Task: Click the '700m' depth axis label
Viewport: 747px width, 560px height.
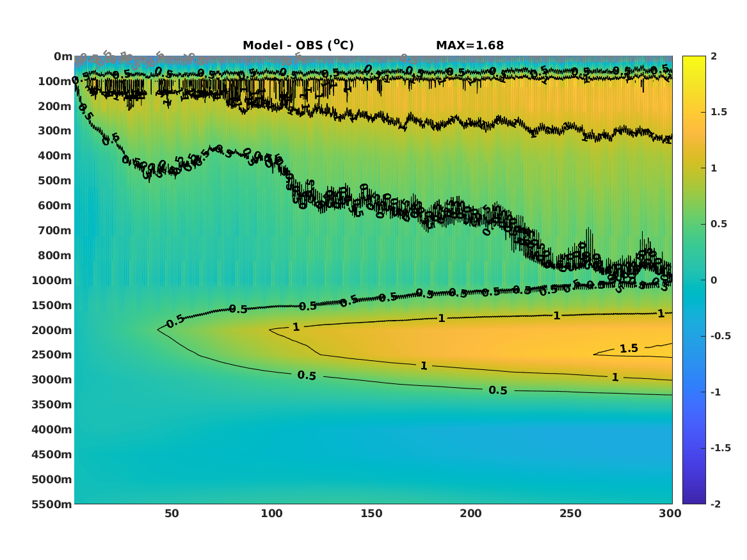Action: click(55, 230)
